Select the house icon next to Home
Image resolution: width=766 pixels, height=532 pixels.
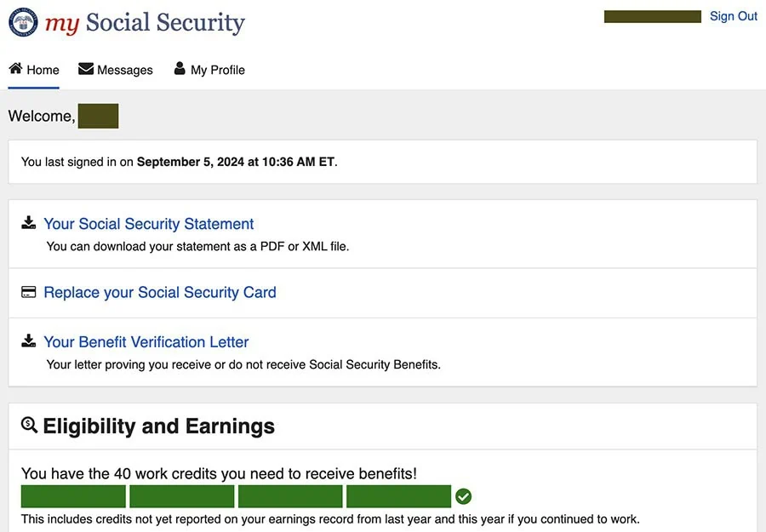click(14, 68)
